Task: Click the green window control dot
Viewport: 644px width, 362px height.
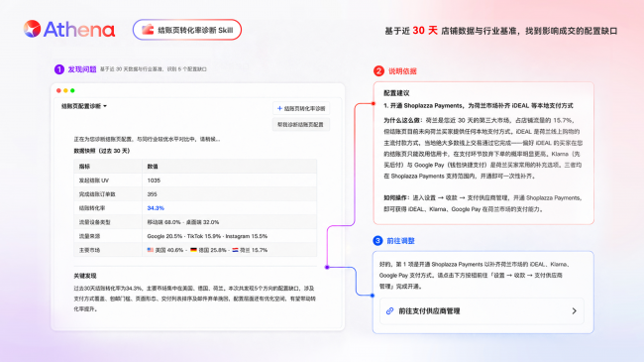Action: coord(72,90)
